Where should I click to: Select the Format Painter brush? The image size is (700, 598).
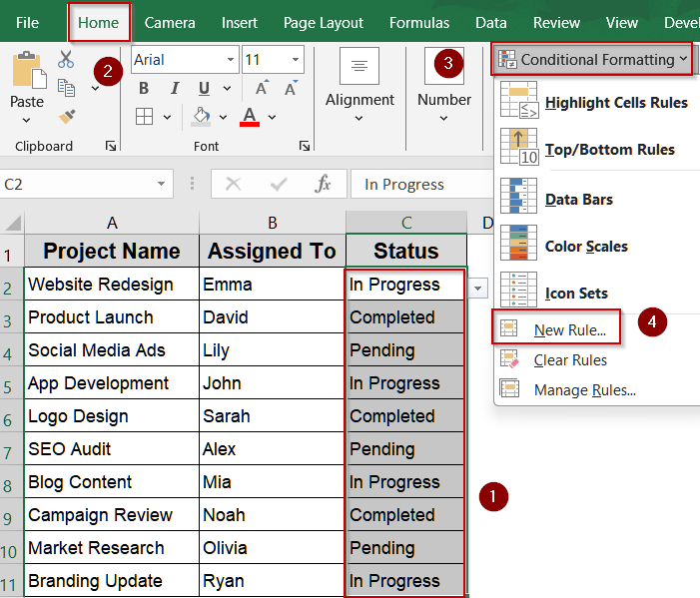(67, 117)
